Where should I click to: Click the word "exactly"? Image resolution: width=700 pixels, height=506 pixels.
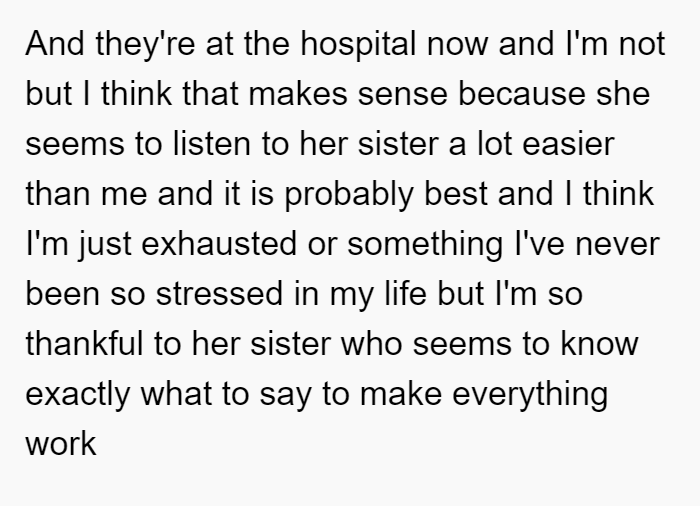[78, 395]
